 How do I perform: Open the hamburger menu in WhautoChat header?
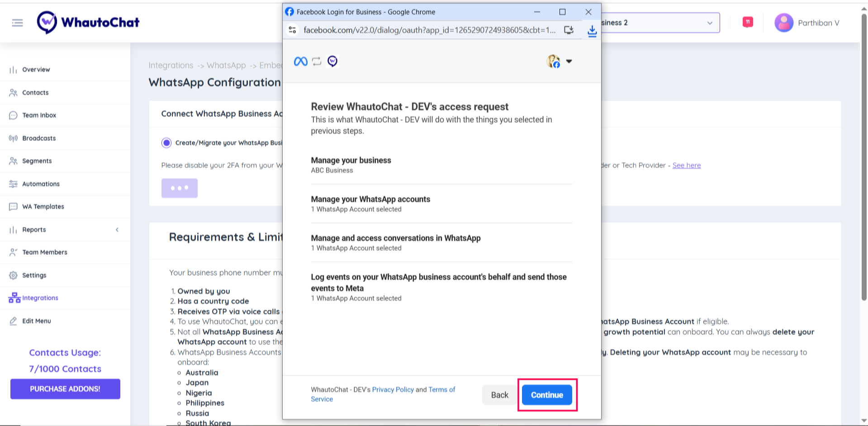click(18, 23)
